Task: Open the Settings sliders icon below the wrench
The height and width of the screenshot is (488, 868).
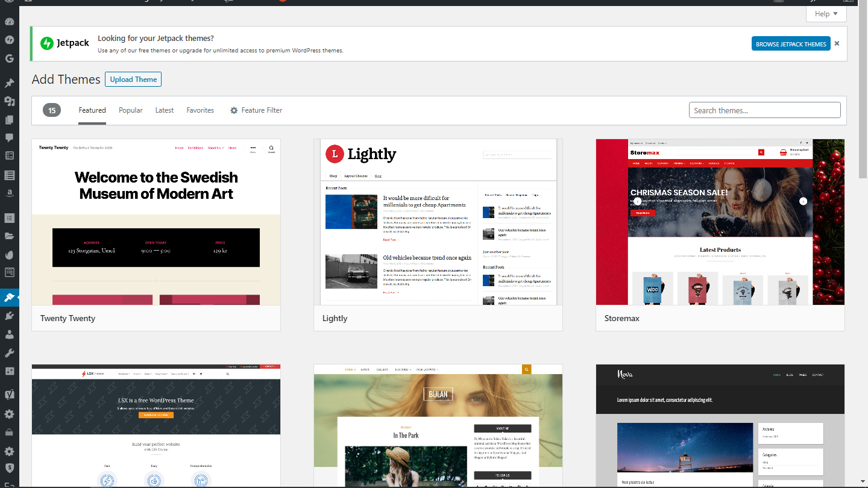Action: click(x=9, y=371)
